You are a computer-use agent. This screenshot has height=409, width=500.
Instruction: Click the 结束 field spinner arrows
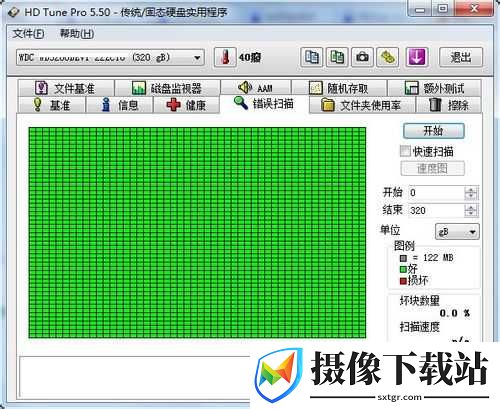[471, 211]
